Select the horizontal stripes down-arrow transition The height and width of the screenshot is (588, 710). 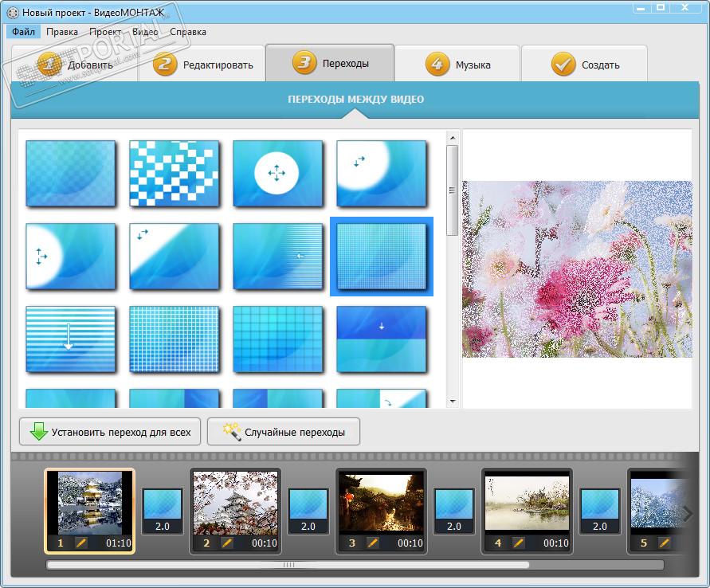(71, 339)
